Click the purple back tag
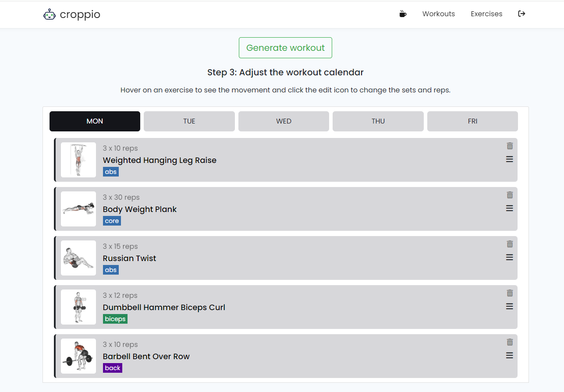Screen dimensions: 564x392 [113, 368]
